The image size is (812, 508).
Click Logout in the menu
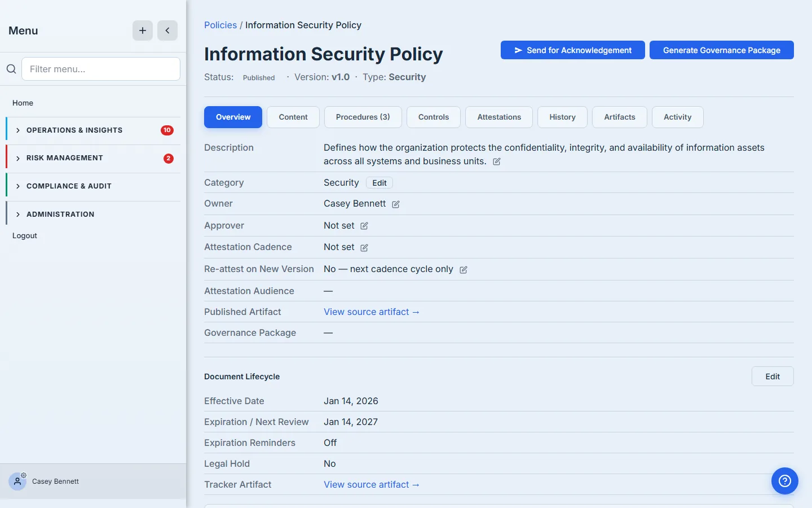[25, 236]
